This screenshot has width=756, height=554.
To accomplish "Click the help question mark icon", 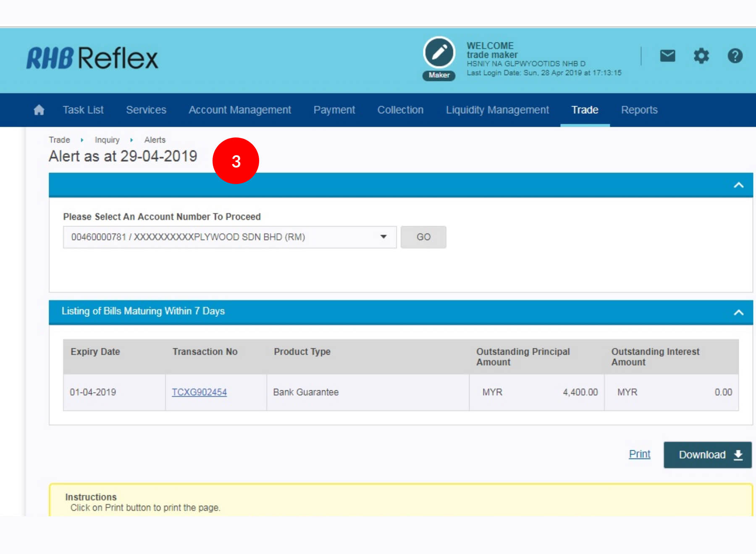I will (x=735, y=56).
